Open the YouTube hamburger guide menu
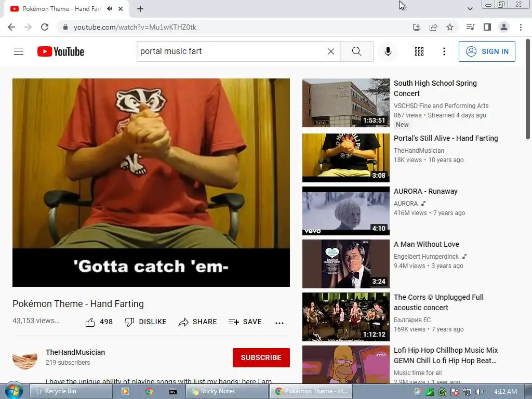 coord(19,51)
